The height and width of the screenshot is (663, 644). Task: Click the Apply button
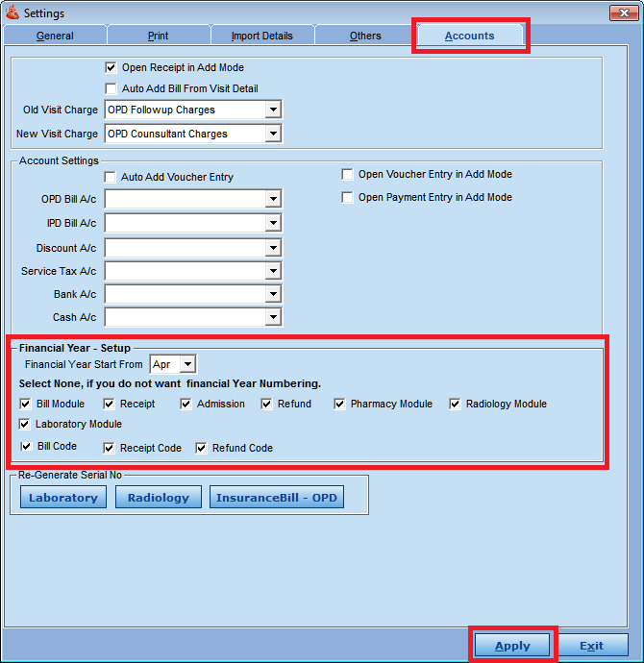click(x=512, y=646)
